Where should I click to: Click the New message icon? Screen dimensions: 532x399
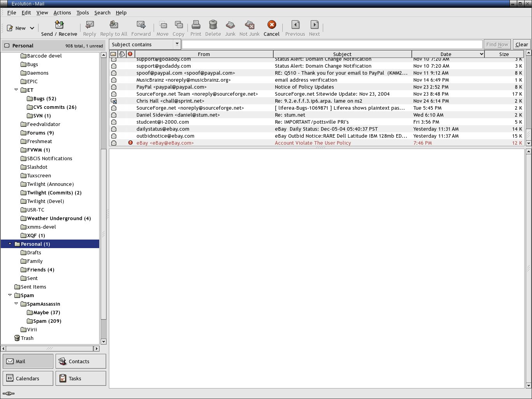tap(10, 28)
